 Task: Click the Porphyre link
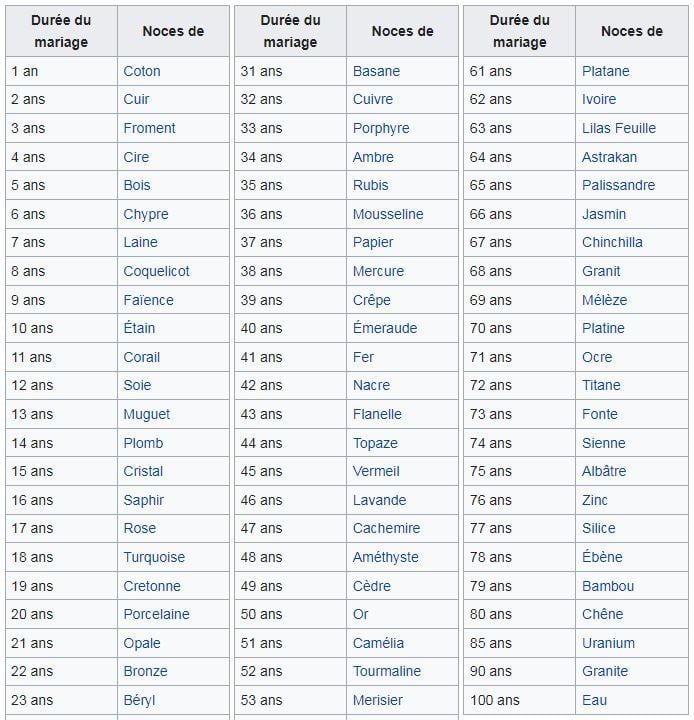[x=381, y=128]
